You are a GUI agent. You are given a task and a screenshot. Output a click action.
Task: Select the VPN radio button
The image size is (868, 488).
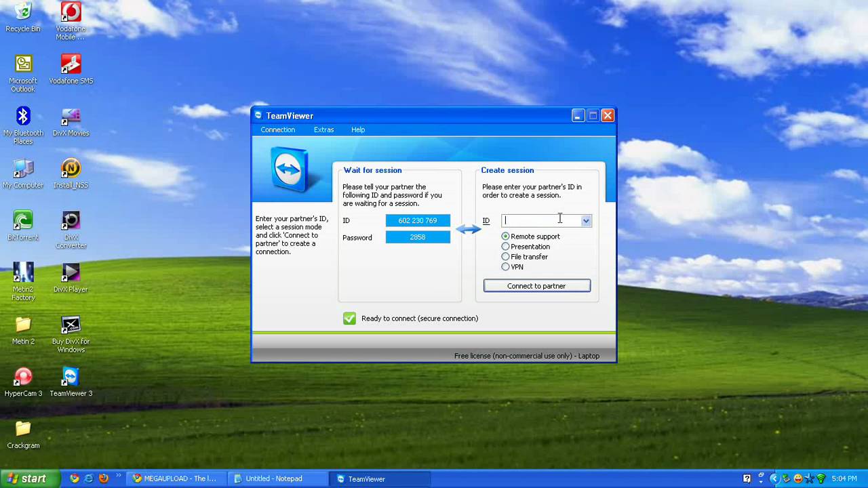click(x=505, y=266)
